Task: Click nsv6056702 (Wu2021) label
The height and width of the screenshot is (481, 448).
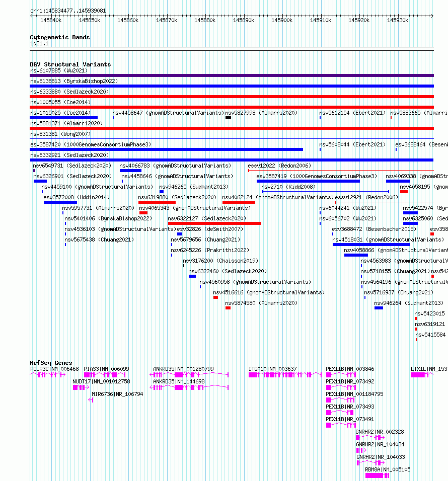Action: pos(348,219)
